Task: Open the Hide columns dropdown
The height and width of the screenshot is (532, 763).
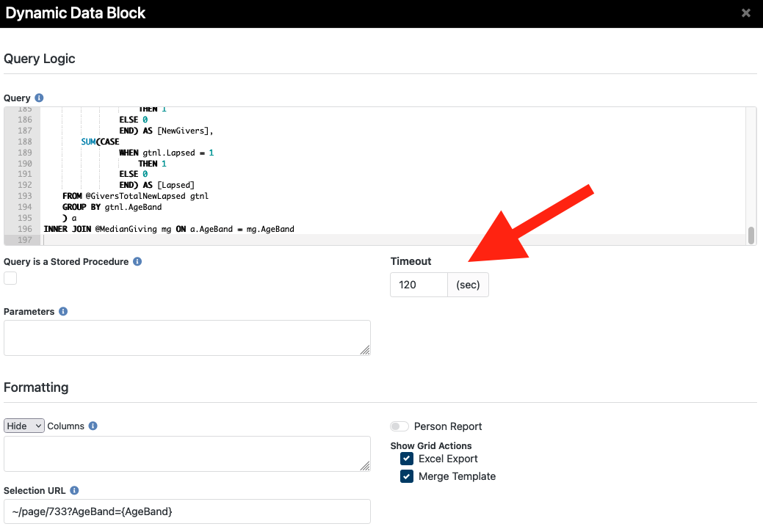Action: pos(23,426)
